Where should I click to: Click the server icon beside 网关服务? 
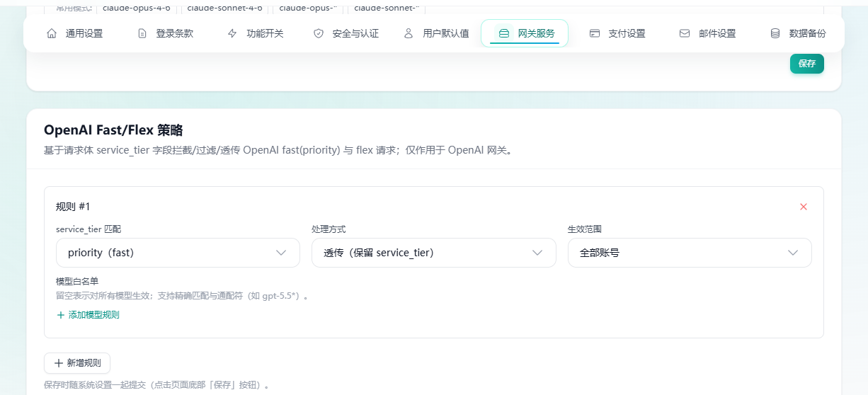click(503, 33)
